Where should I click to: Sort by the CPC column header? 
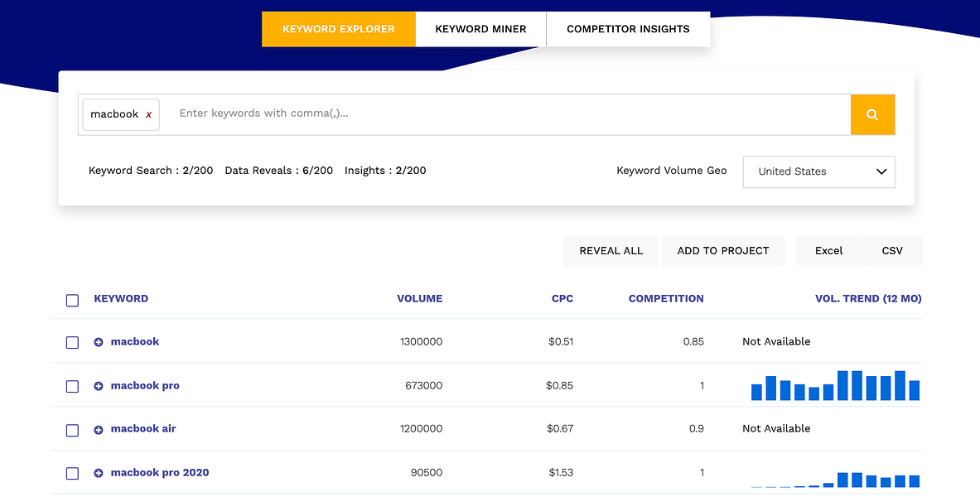(562, 298)
